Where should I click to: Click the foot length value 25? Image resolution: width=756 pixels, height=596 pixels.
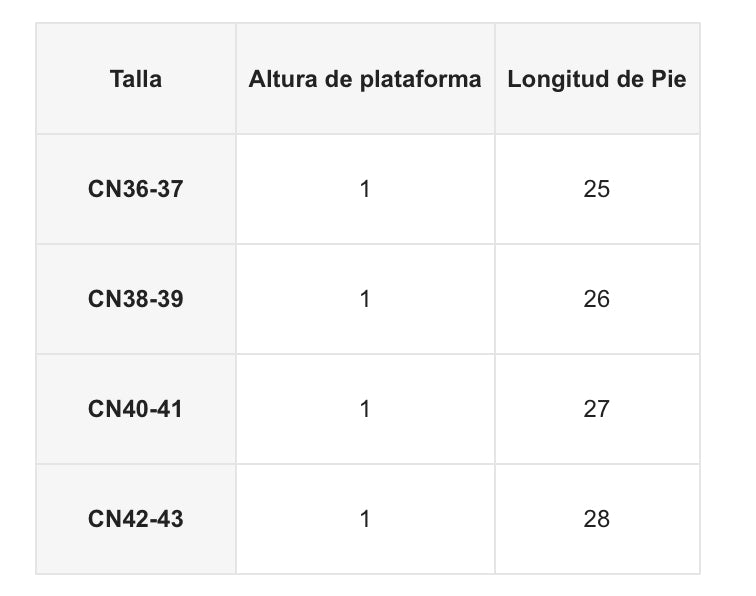tap(597, 189)
